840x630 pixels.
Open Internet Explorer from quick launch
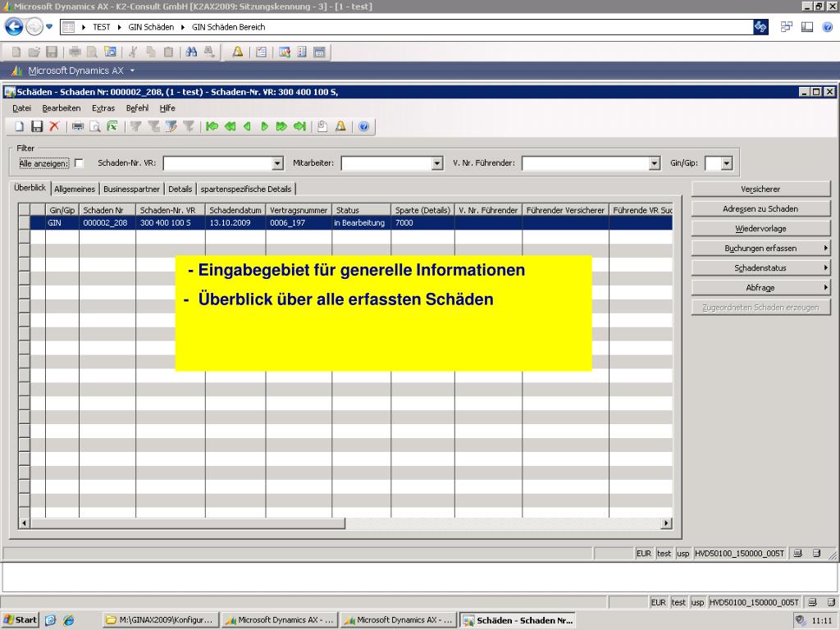coord(69,620)
